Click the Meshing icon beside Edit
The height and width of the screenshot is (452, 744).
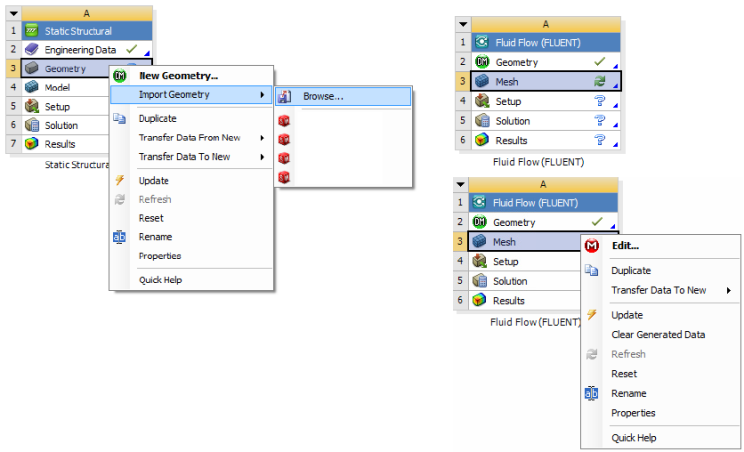[x=592, y=246]
